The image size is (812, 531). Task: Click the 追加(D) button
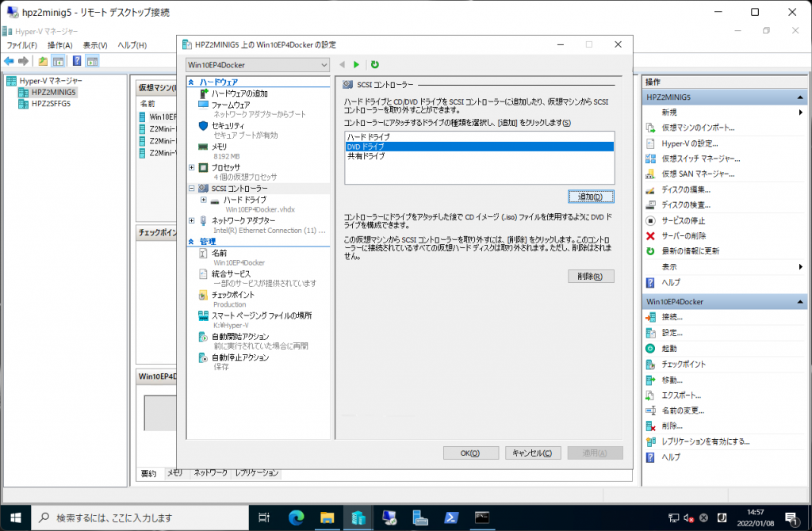[591, 197]
